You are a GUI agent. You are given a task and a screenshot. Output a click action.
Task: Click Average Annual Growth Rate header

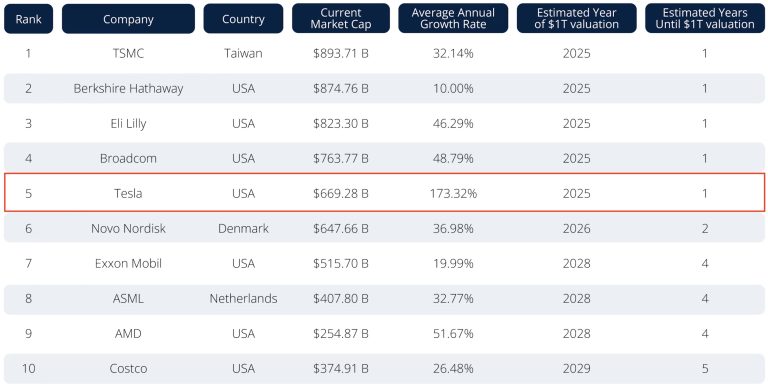(x=453, y=19)
